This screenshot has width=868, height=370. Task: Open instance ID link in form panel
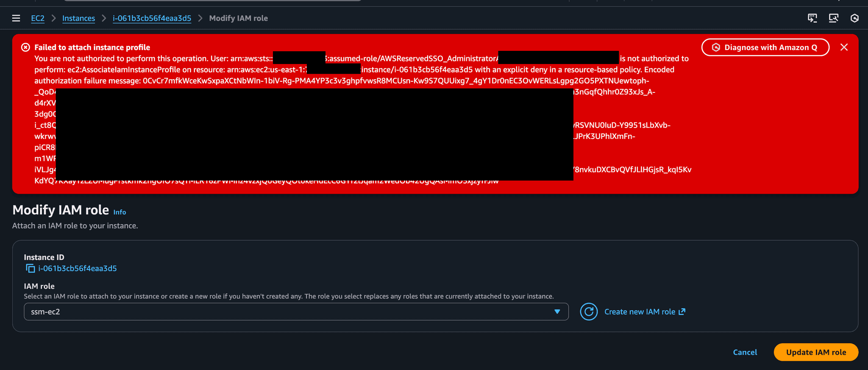[78, 268]
